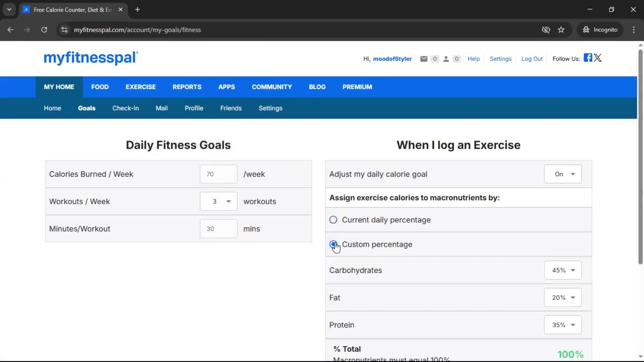This screenshot has height=362, width=644.
Task: Open the PREMIUM tab
Action: [357, 87]
